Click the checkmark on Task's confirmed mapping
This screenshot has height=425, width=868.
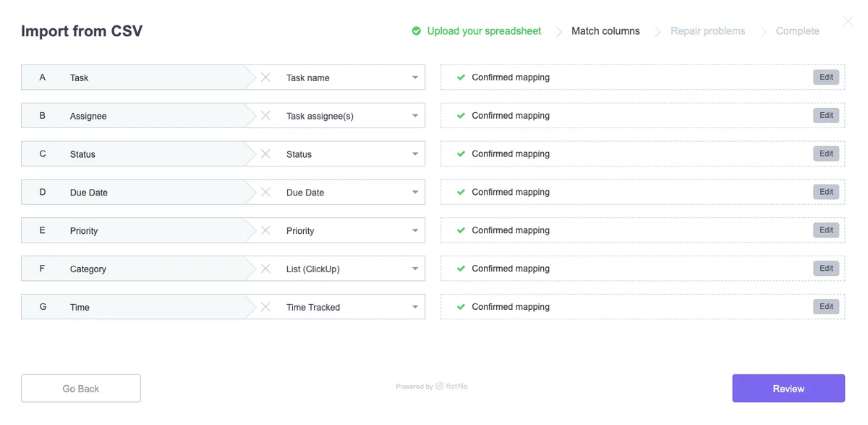tap(461, 77)
